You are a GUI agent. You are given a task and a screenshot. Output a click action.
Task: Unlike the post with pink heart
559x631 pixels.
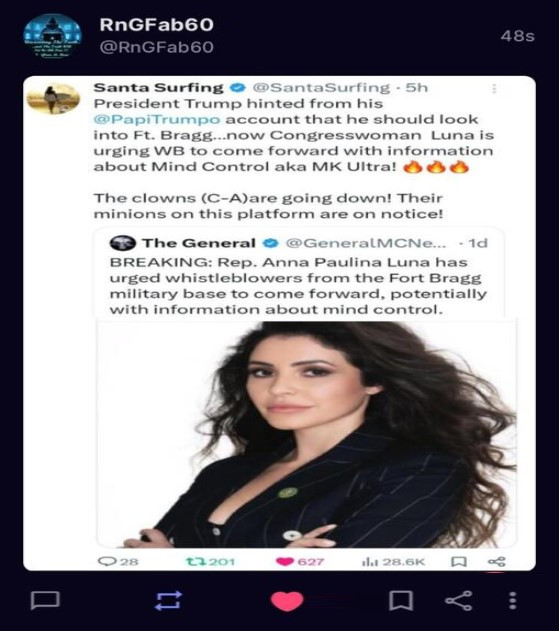(x=287, y=601)
